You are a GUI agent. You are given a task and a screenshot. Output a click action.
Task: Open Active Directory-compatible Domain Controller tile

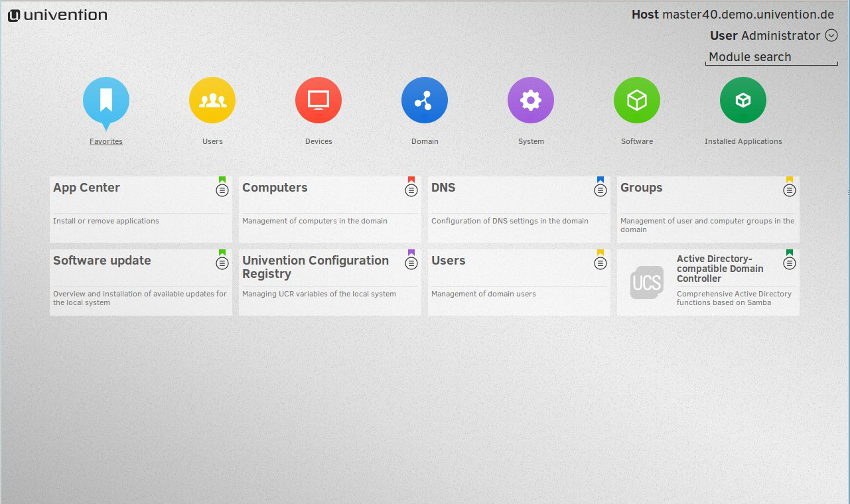click(708, 282)
